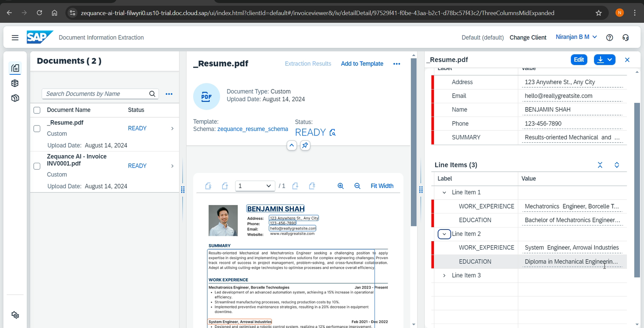Go back in the browser
Image resolution: width=644 pixels, height=328 pixels.
coord(9,13)
